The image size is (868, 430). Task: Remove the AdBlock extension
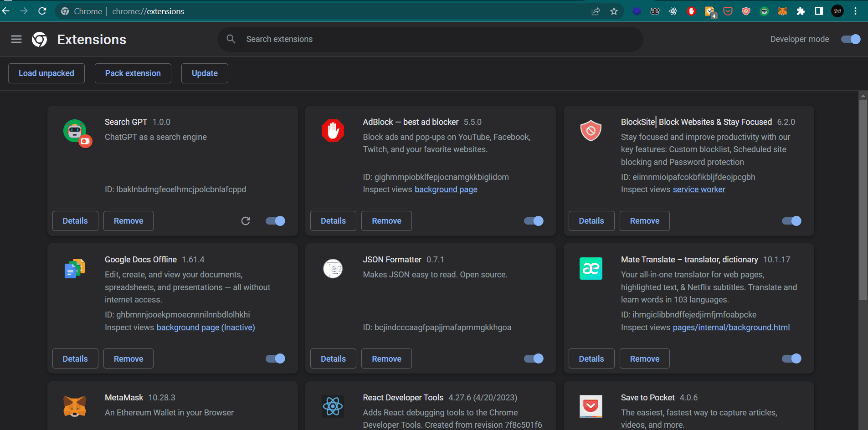click(386, 221)
